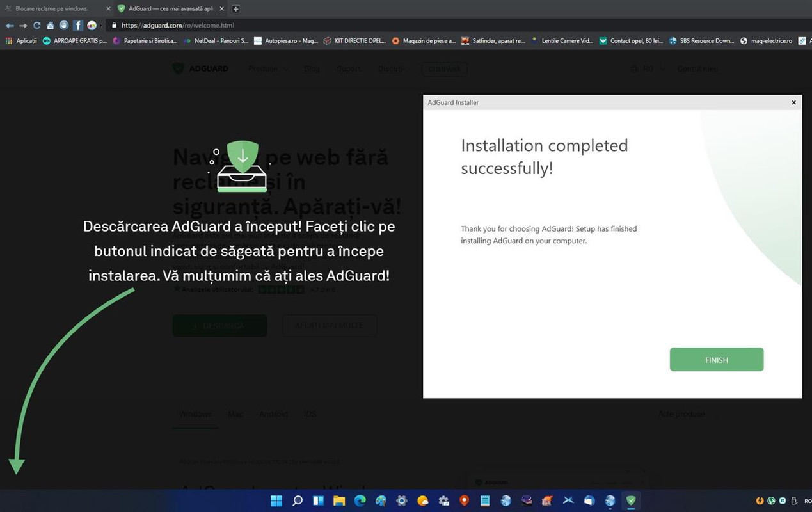
Task: Click the green uTorrent tray icon
Action: (x=771, y=500)
